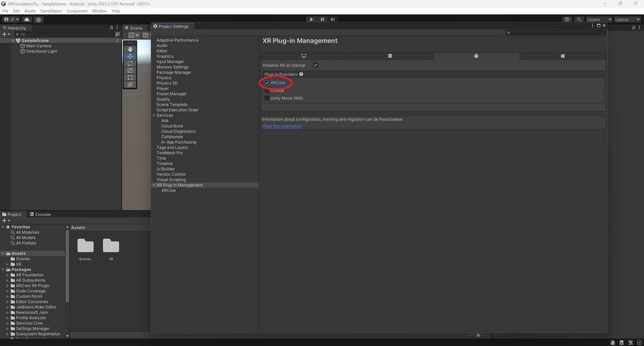Select the Hand tool in Scene view

(x=130, y=49)
